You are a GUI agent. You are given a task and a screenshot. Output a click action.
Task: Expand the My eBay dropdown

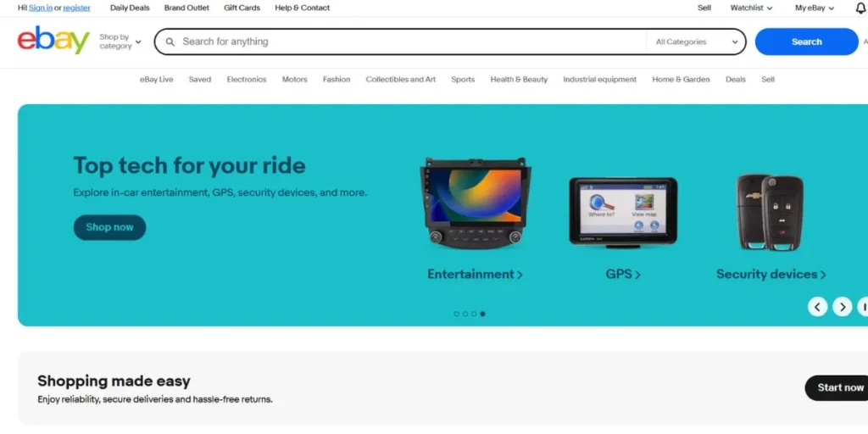815,8
